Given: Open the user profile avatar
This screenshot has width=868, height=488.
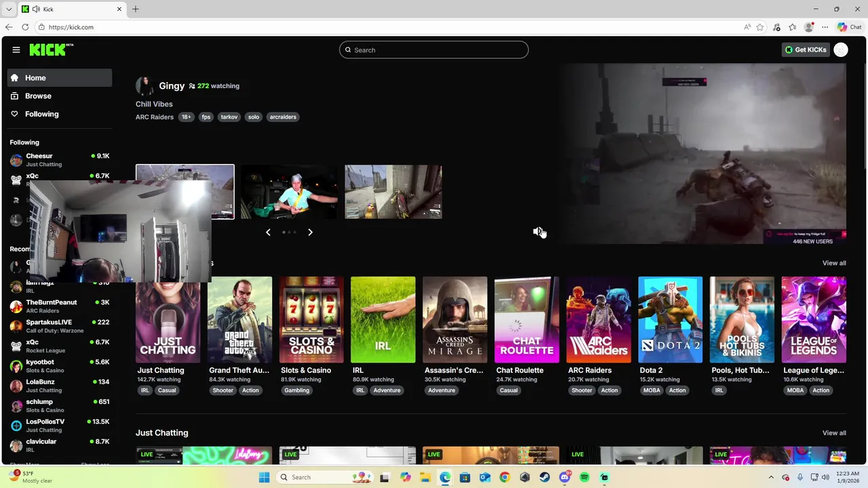Looking at the screenshot, I should point(841,49).
